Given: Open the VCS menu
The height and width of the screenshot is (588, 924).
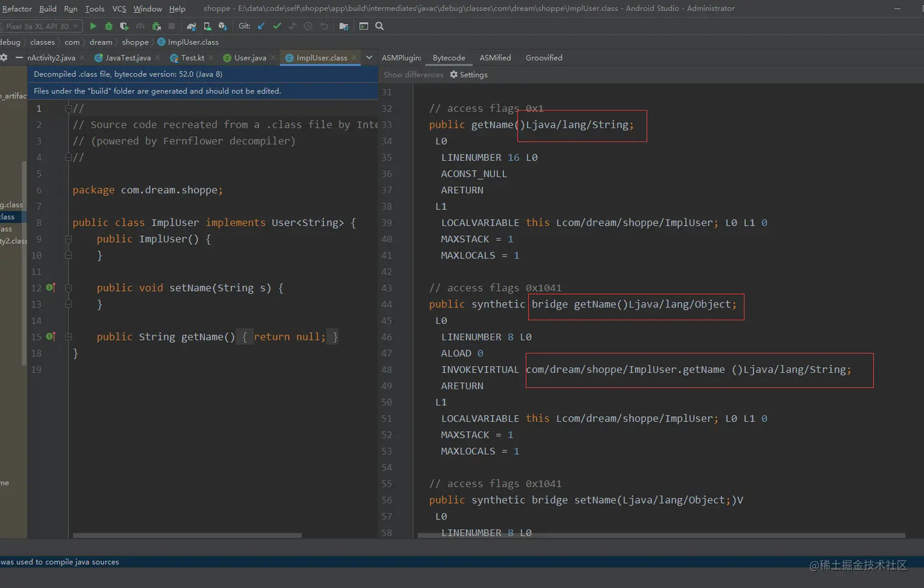Looking at the screenshot, I should point(119,9).
